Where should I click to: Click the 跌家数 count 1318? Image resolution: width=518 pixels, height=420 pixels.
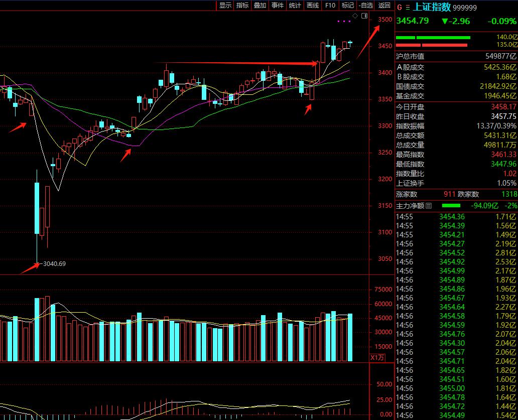tap(509, 194)
